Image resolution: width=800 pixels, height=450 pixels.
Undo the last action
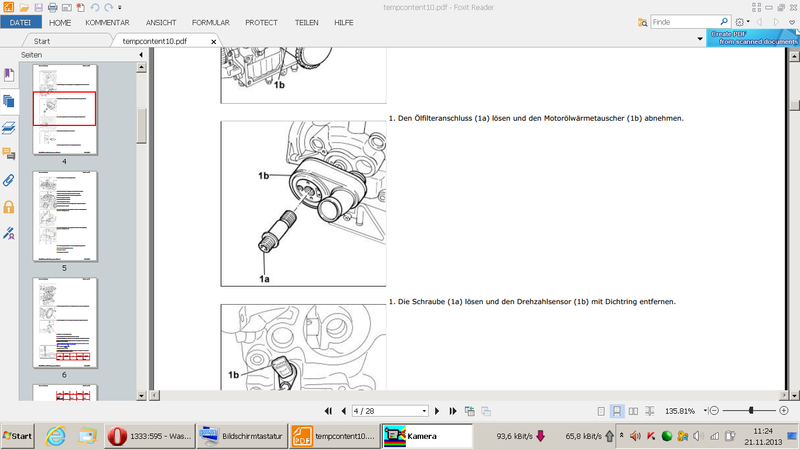tap(93, 6)
